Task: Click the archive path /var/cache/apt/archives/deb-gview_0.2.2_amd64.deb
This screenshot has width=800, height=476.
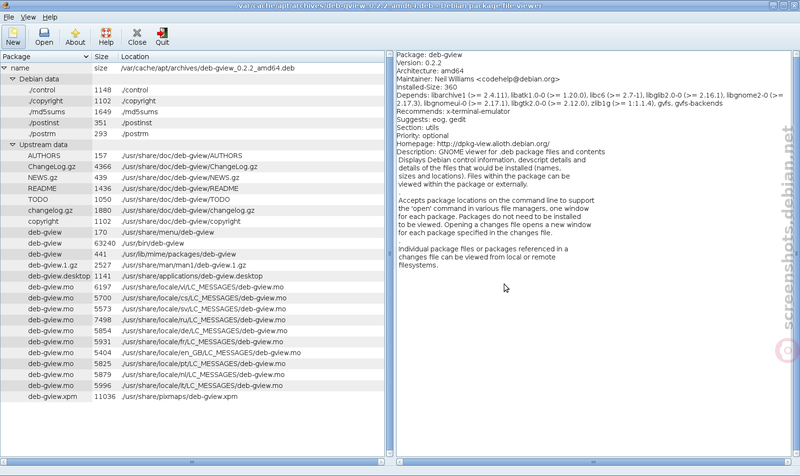Action: click(x=208, y=68)
